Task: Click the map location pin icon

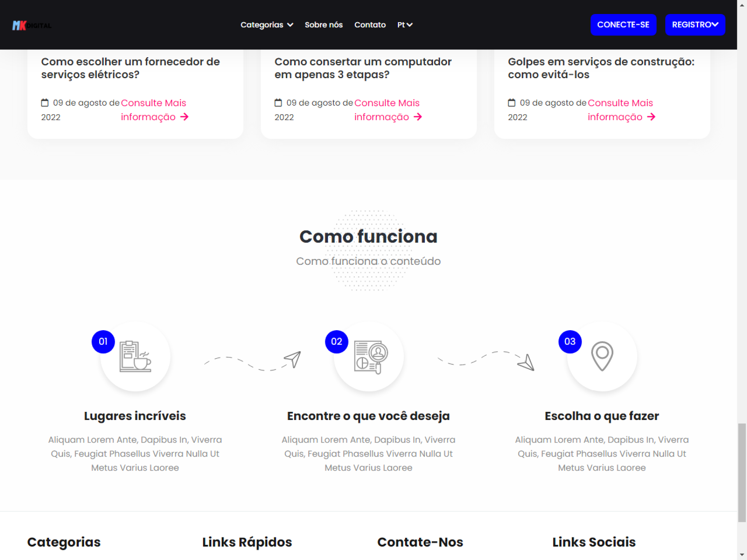Action: coord(602,356)
